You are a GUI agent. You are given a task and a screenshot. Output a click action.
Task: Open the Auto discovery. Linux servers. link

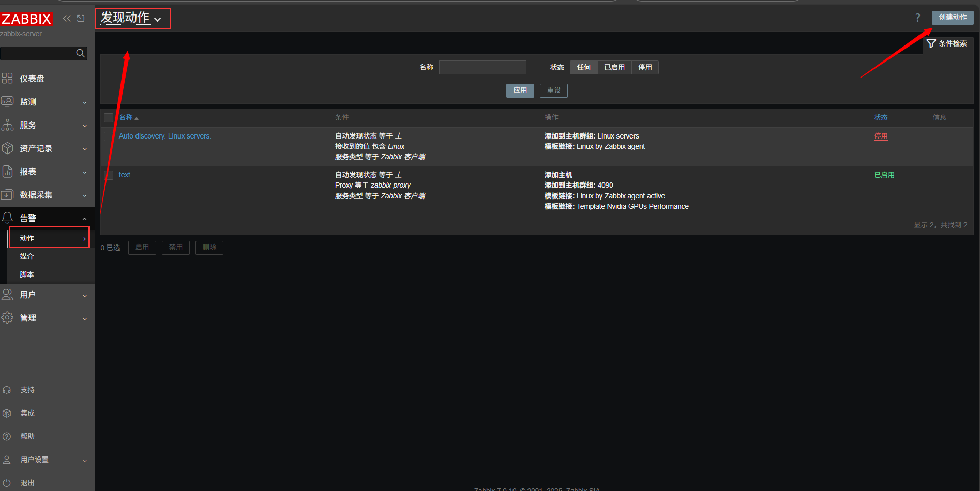tap(164, 136)
